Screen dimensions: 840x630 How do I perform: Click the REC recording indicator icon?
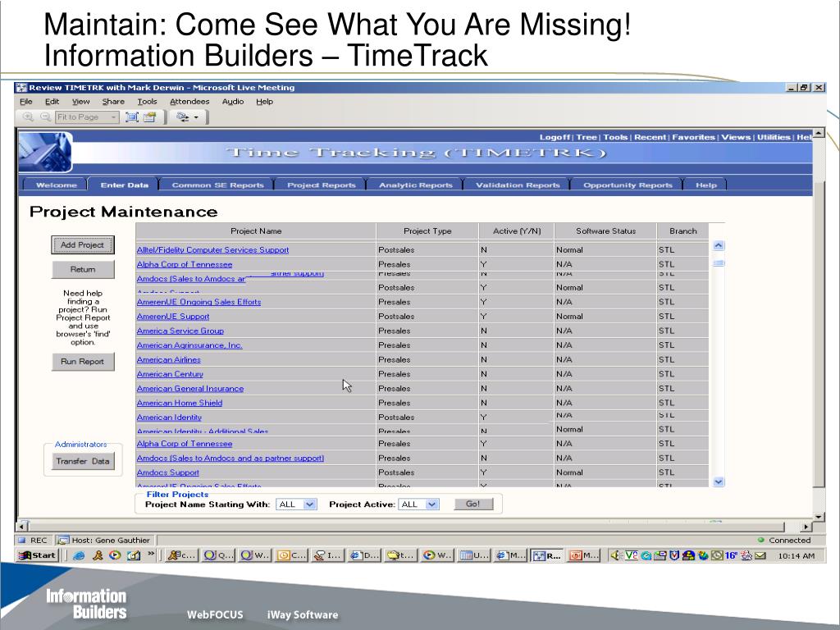[22, 540]
